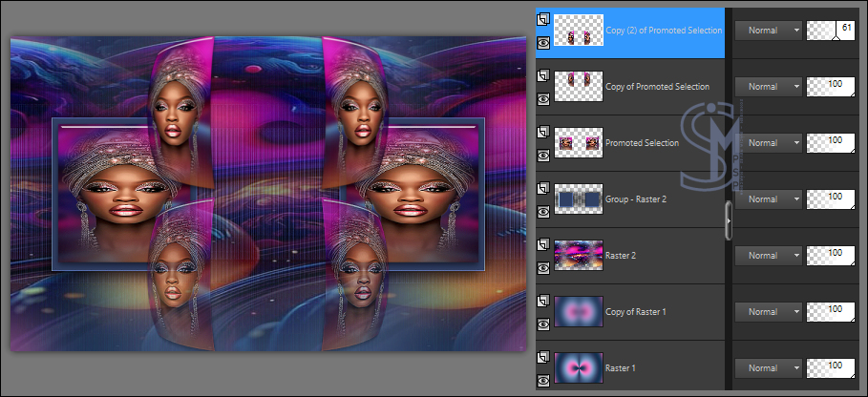The height and width of the screenshot is (397, 868).
Task: Click the opacity field of Promoted Selection layer
Action: [831, 143]
